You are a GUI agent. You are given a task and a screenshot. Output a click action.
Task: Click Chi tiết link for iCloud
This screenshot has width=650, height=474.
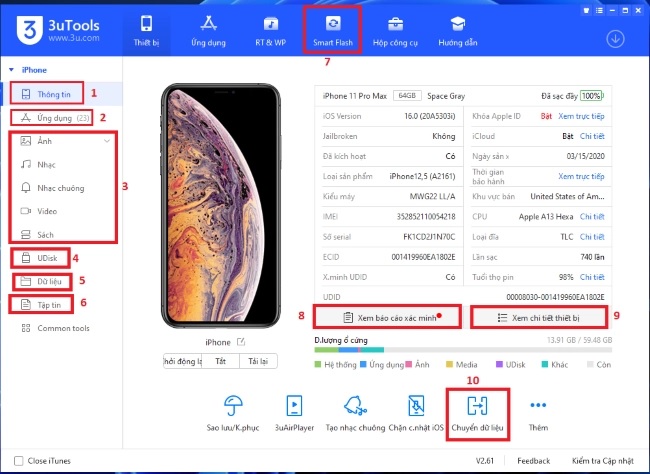click(592, 136)
